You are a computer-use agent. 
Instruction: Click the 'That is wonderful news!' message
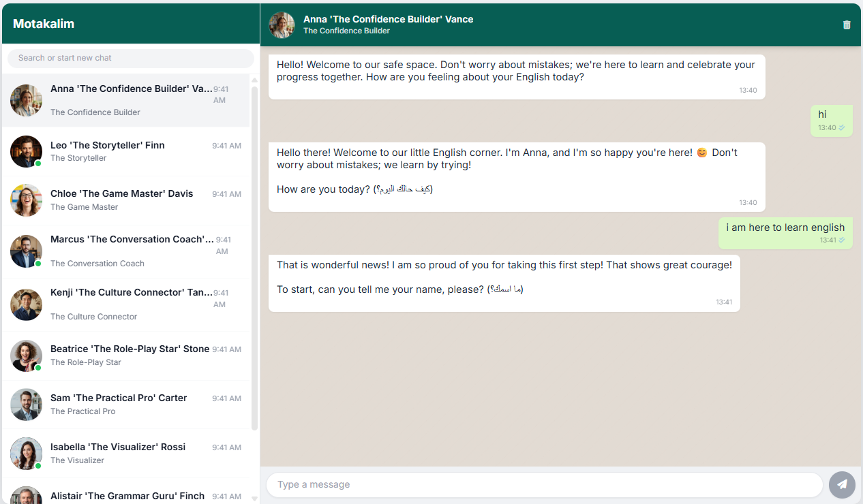coord(504,283)
